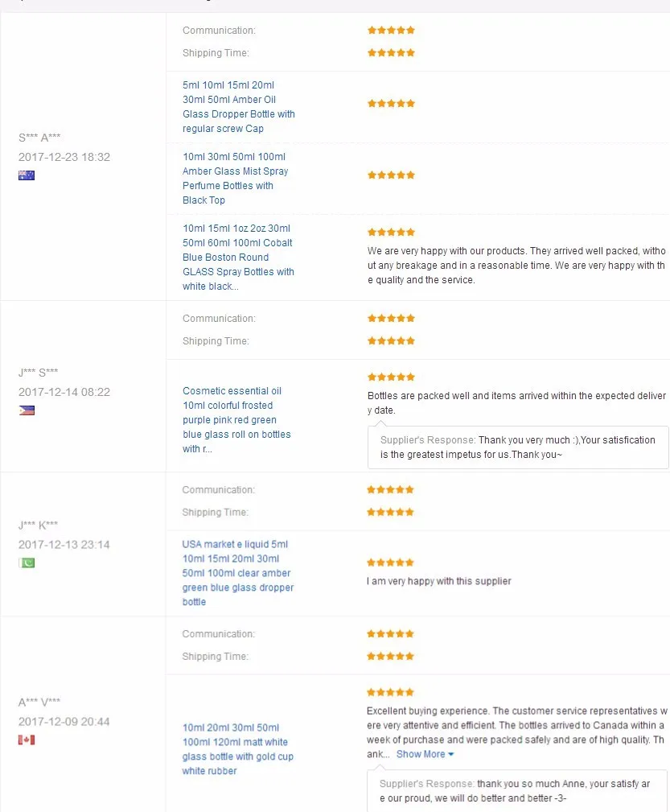This screenshot has width=670, height=812.
Task: Open frosted glass roll on bottles link
Action: point(236,419)
